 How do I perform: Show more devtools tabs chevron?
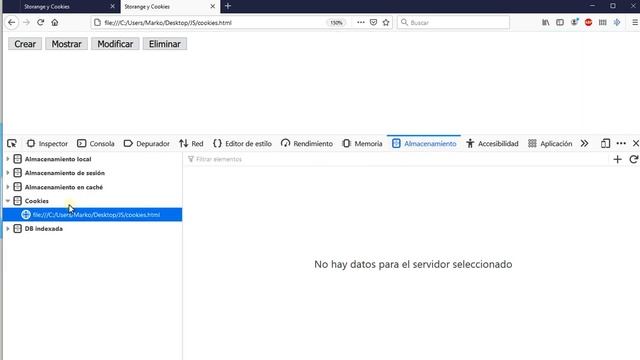coord(584,143)
